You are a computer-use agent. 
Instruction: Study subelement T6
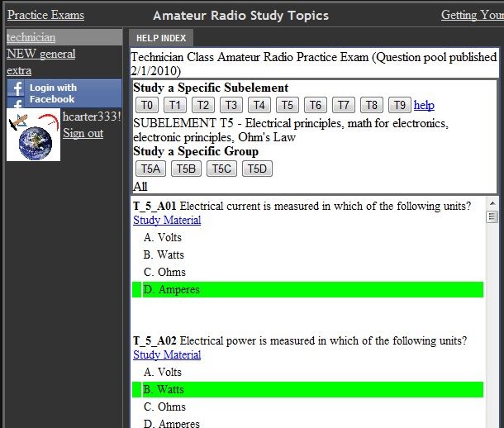coord(316,105)
